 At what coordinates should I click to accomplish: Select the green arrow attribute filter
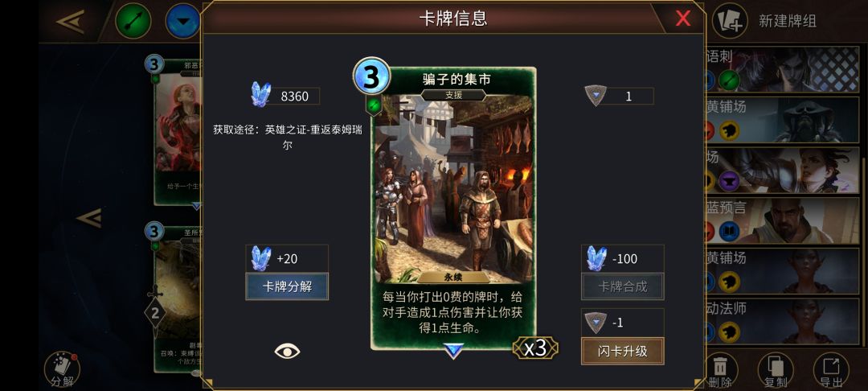click(x=133, y=22)
